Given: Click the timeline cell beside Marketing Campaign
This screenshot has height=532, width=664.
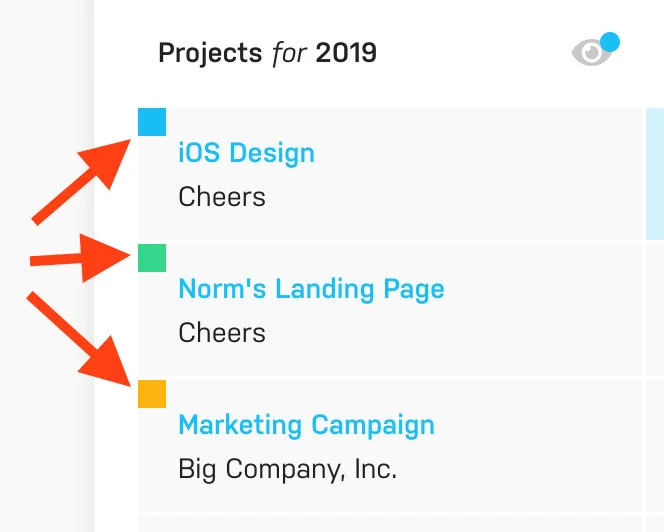Looking at the screenshot, I should (x=655, y=446).
